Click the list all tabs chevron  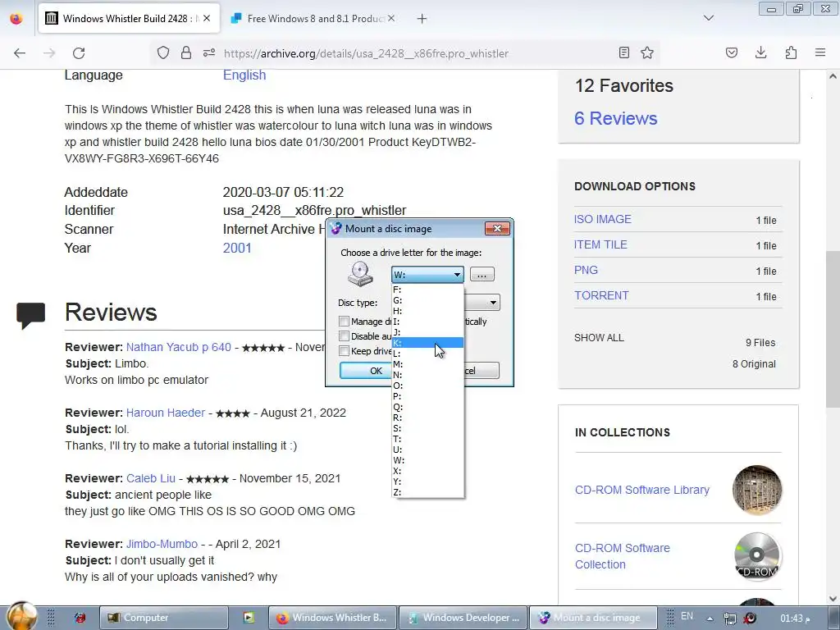pos(709,18)
